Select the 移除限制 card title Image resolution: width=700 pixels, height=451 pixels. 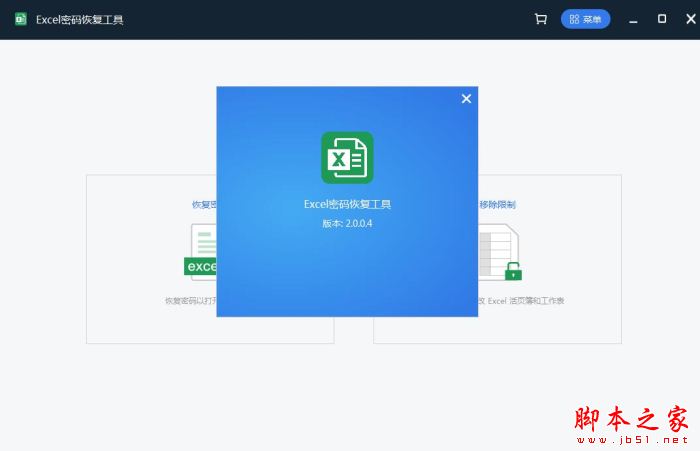pos(497,205)
